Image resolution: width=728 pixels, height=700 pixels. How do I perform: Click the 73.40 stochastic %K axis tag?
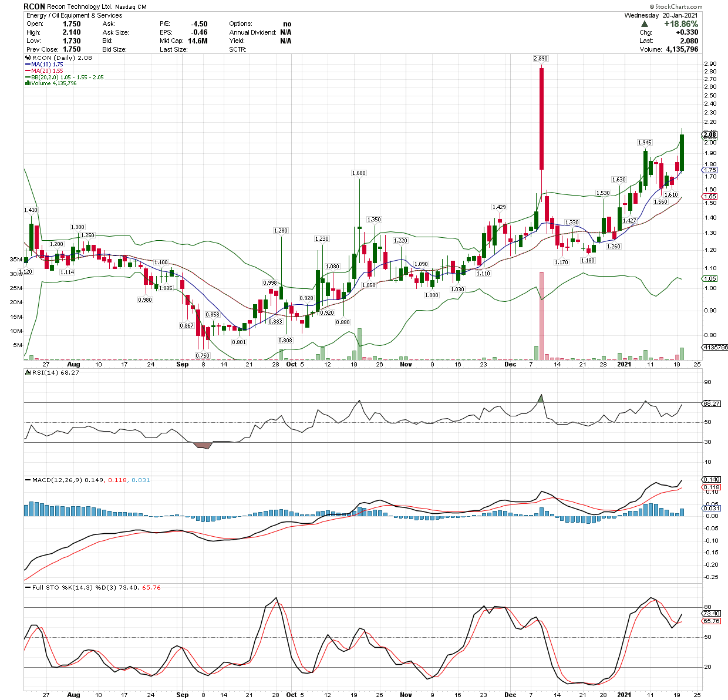click(711, 614)
